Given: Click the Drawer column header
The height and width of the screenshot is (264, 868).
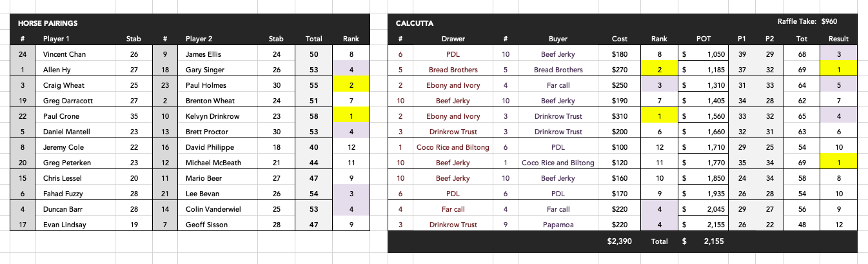Looking at the screenshot, I should tap(453, 39).
